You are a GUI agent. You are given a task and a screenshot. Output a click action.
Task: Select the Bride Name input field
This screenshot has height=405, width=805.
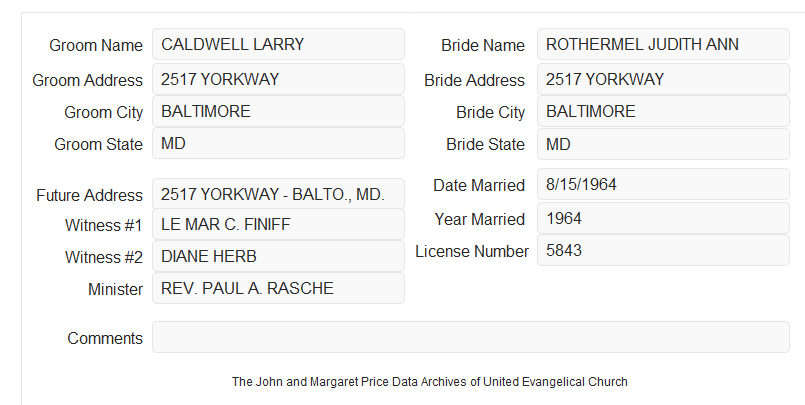point(663,44)
